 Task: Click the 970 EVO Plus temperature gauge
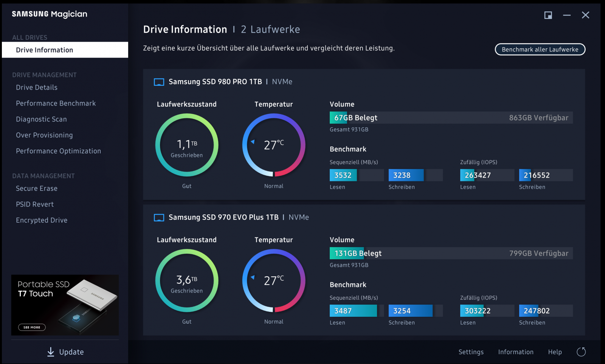pos(274,280)
